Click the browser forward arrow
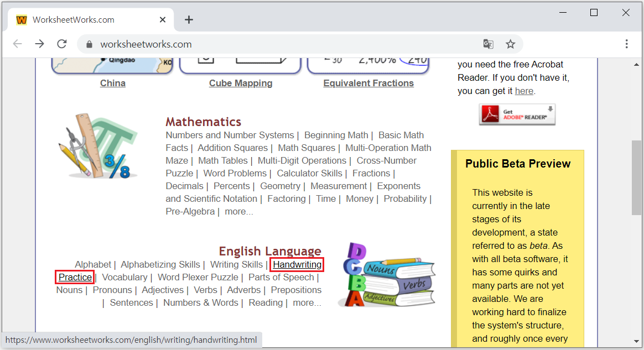Viewport: 644px width, 350px height. pos(39,44)
